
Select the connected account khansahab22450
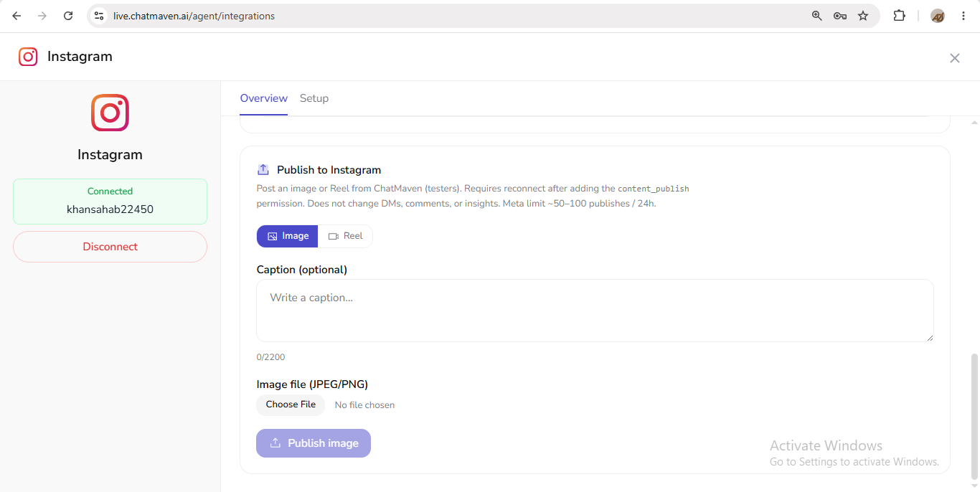pos(110,209)
